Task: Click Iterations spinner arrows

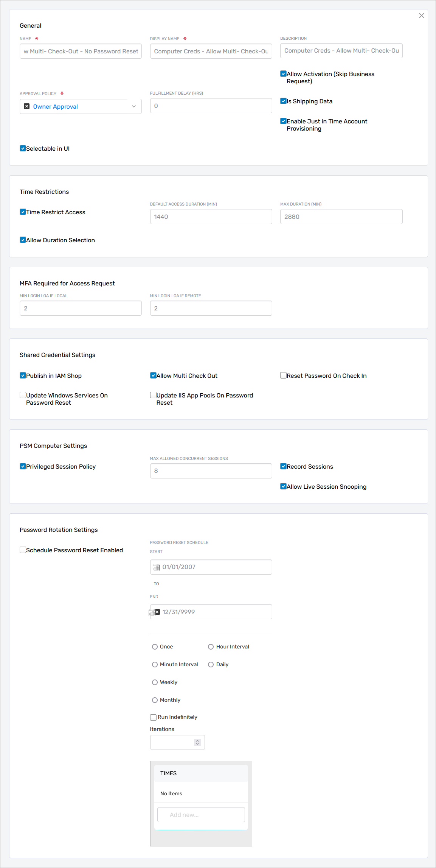Action: [x=197, y=742]
